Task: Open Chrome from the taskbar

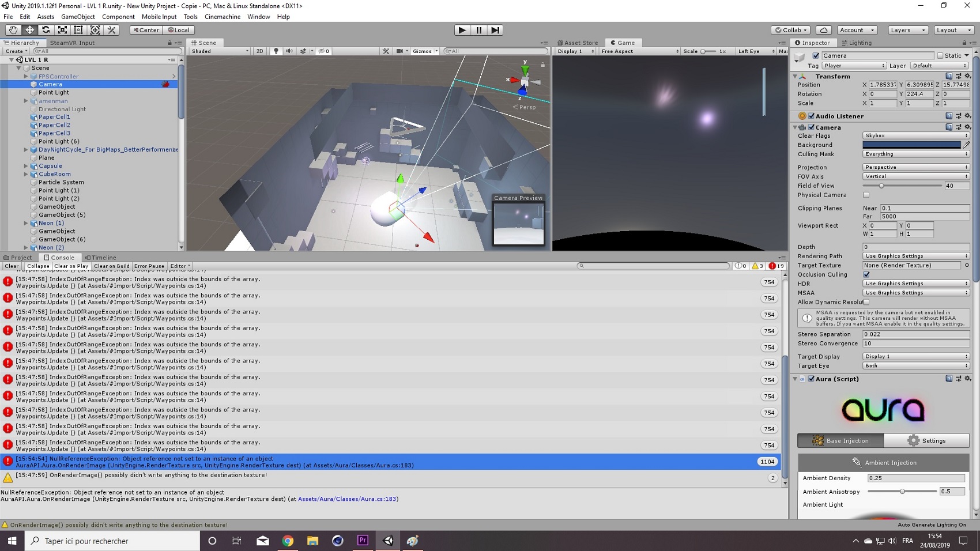Action: (x=288, y=541)
